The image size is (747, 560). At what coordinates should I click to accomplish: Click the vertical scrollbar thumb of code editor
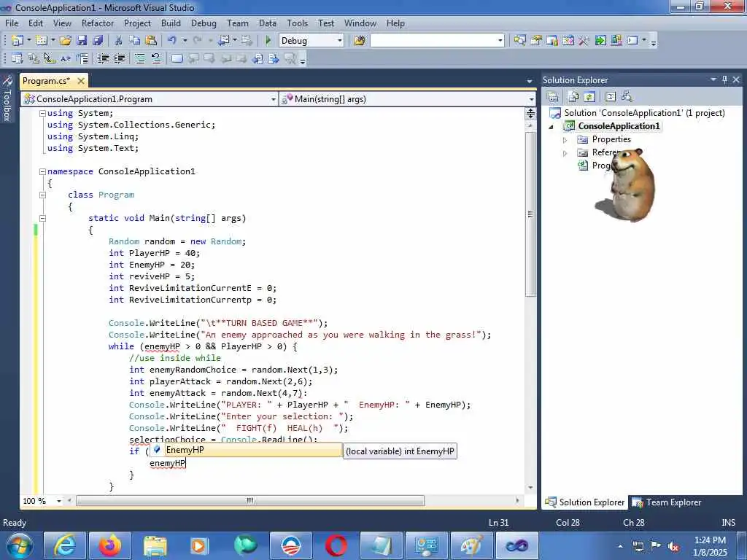(530, 214)
